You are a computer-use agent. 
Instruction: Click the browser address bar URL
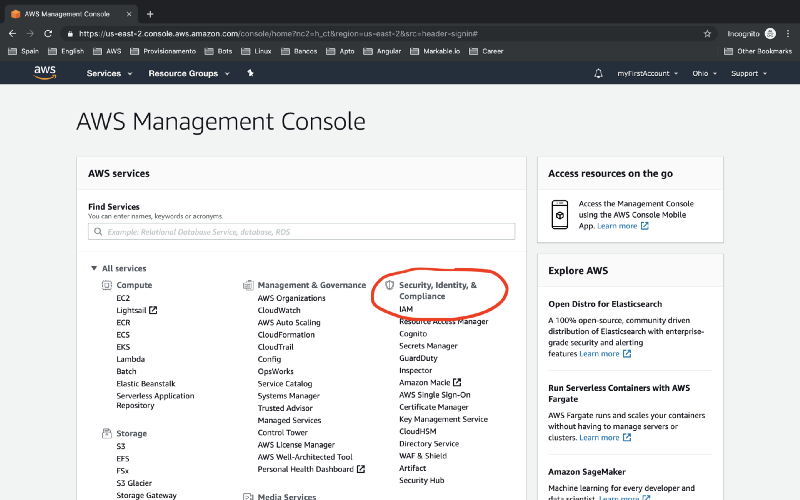(278, 34)
